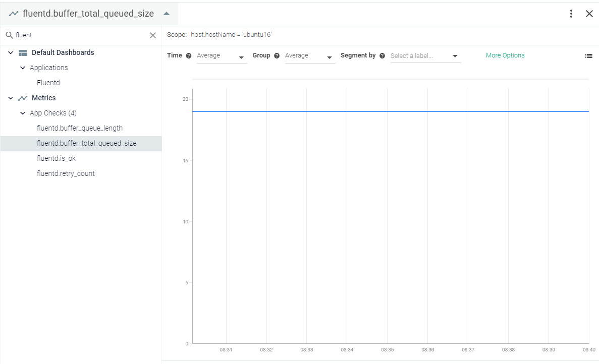
Task: Select fluentd.buffer_queue_length metric
Action: tap(79, 128)
